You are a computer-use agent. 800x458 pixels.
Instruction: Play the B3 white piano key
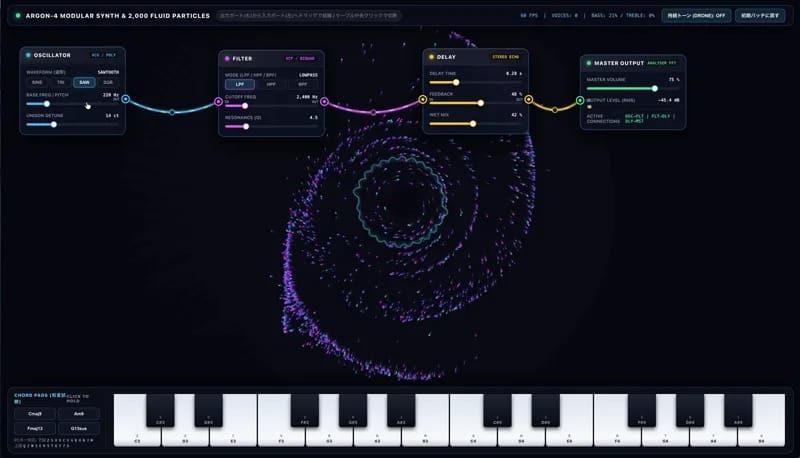point(425,437)
